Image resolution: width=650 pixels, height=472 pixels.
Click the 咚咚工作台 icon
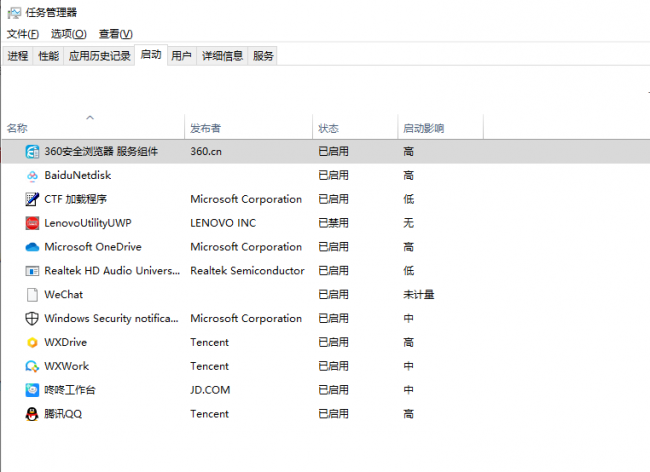click(x=32, y=390)
